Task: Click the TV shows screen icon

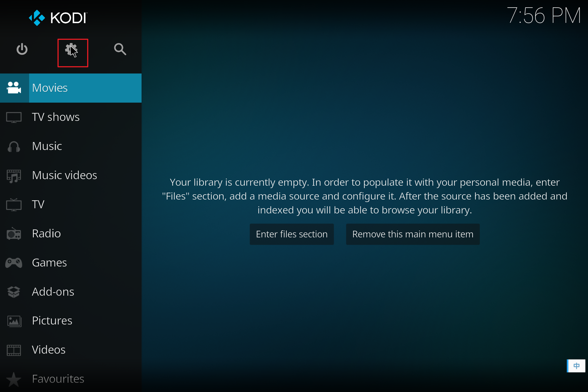Action: (14, 117)
